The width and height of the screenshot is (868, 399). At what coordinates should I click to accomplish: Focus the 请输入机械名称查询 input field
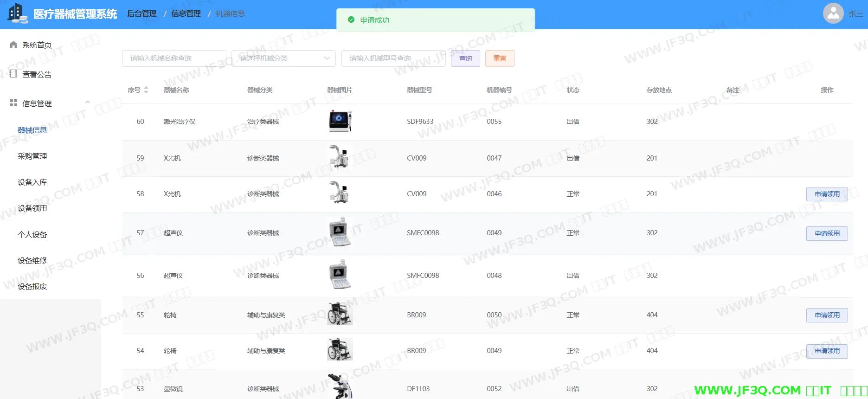click(174, 58)
